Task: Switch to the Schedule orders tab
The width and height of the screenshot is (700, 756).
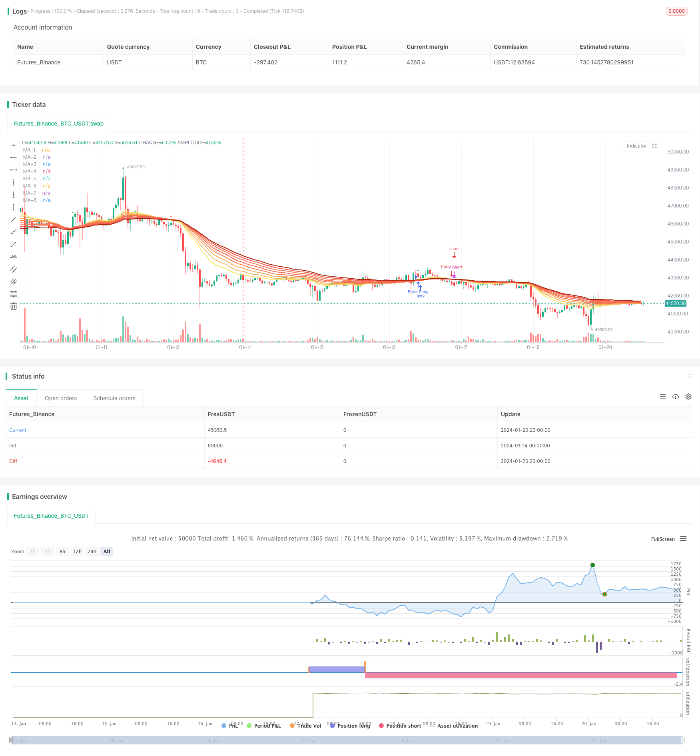Action: point(114,398)
